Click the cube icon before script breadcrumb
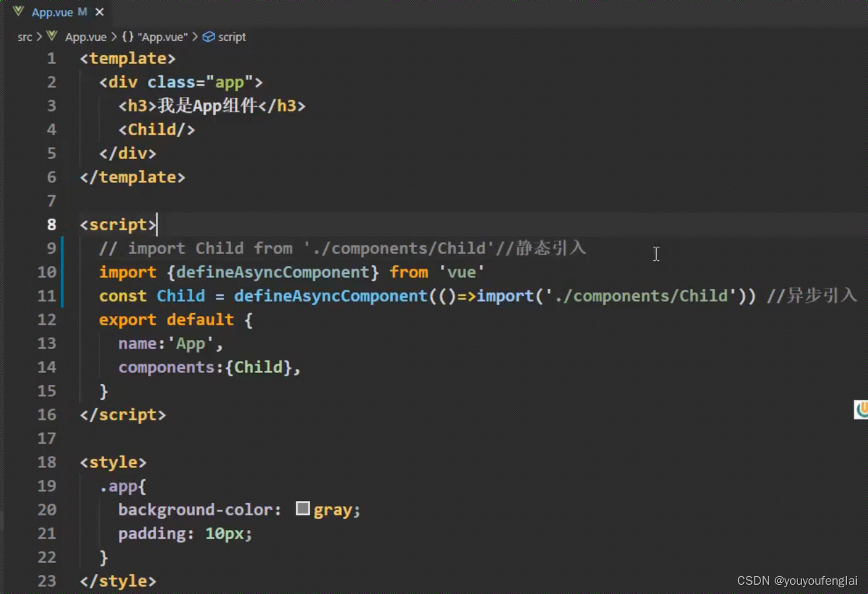868x594 pixels. (x=209, y=37)
